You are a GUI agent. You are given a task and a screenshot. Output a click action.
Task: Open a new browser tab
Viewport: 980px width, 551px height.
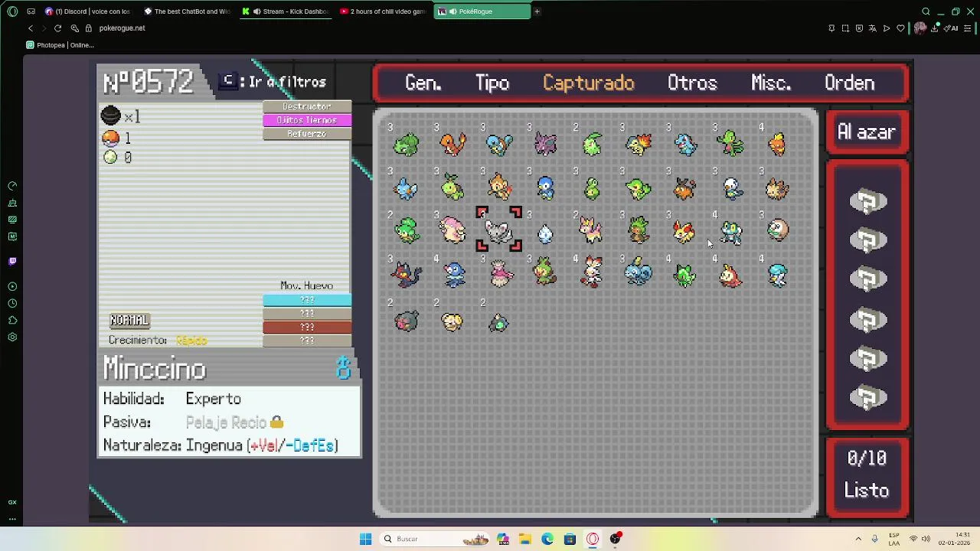pos(537,11)
